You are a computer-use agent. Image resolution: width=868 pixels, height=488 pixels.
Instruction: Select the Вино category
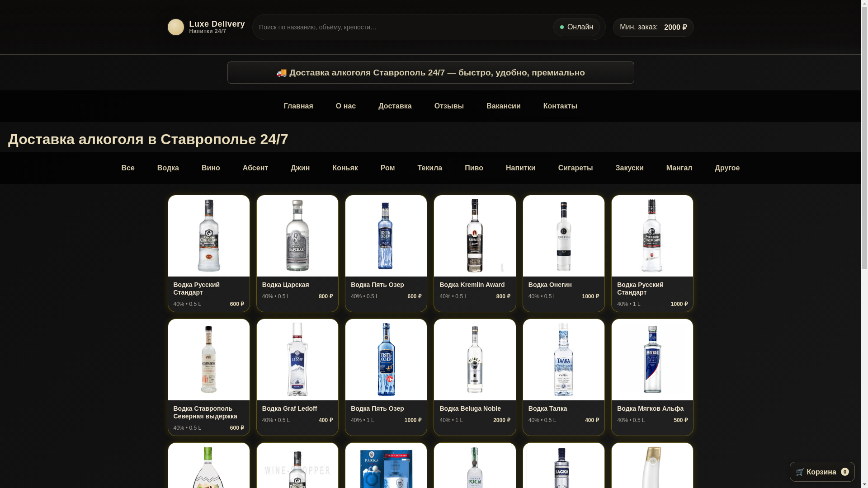click(x=211, y=168)
